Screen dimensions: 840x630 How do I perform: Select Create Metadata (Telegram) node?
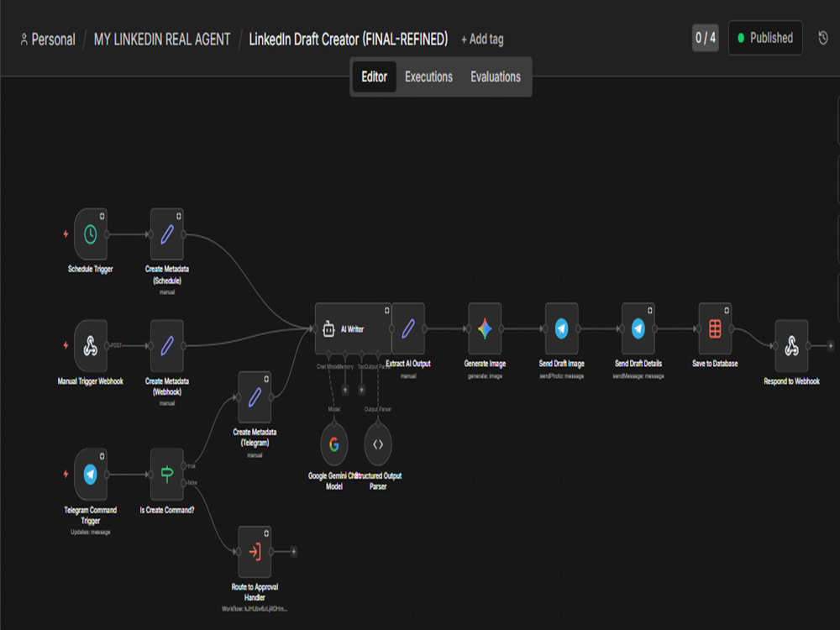(255, 397)
